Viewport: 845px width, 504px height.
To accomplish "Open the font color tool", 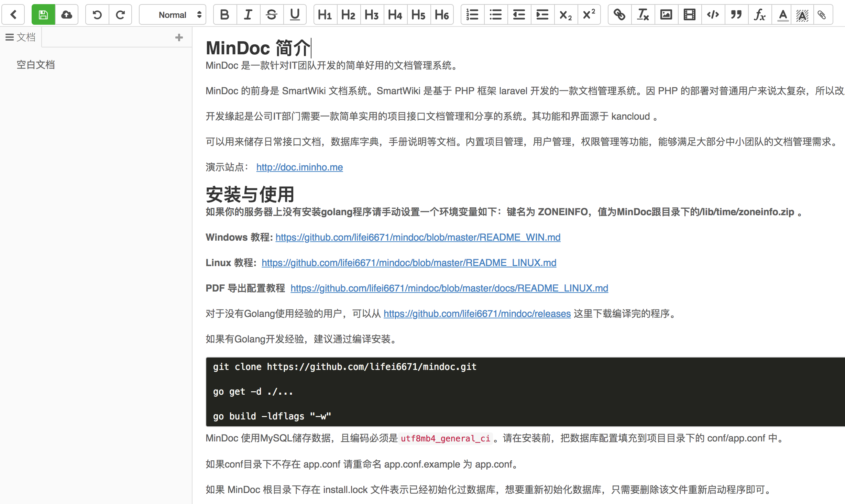I will [782, 14].
